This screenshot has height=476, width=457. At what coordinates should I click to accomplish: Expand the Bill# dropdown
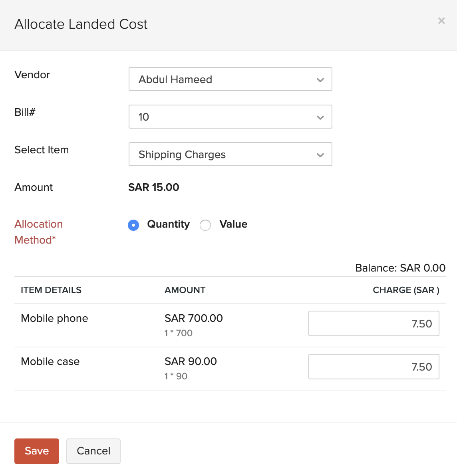[230, 117]
